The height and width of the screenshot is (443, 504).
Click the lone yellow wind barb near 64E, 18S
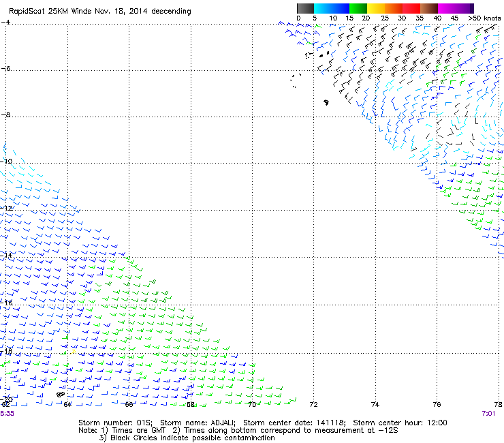pyautogui.click(x=74, y=351)
